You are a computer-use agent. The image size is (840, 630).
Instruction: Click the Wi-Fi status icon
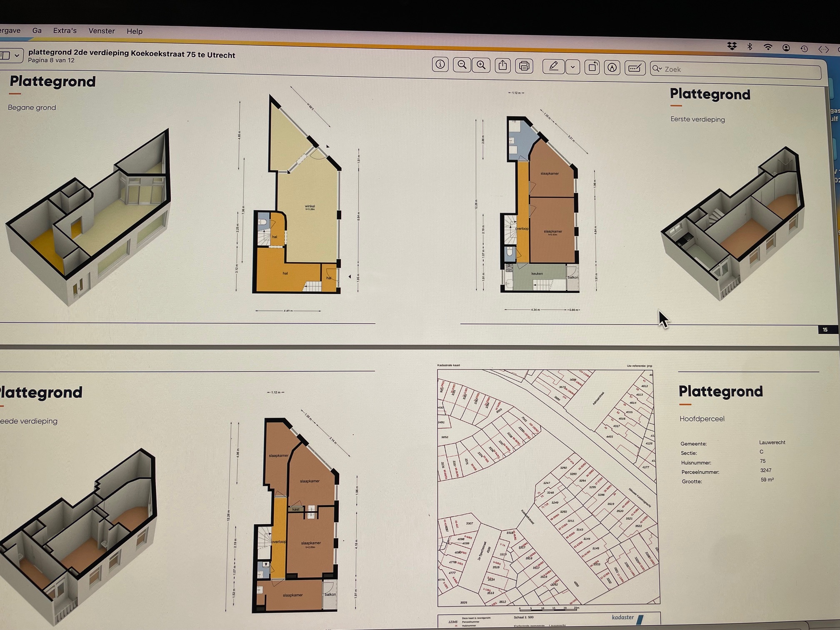767,47
